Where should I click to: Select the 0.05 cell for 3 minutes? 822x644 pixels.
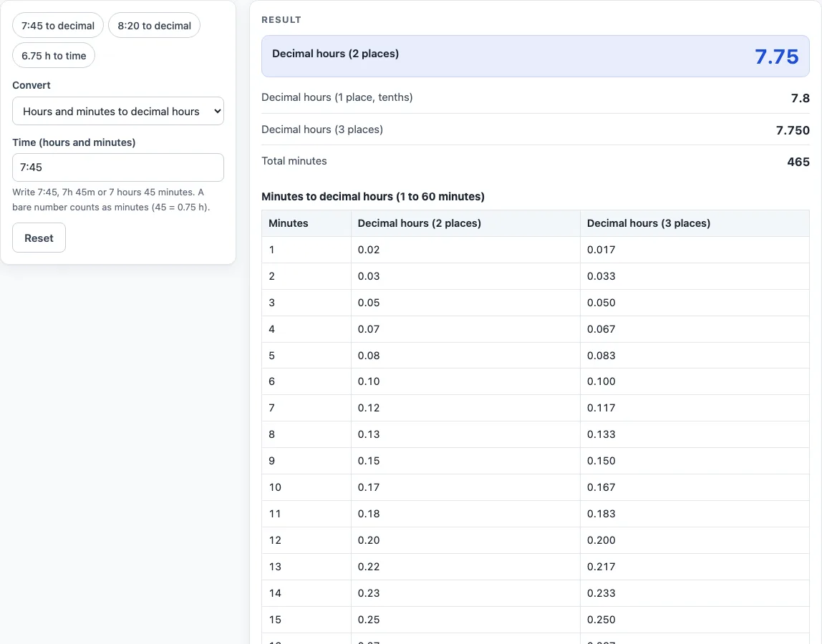point(465,303)
